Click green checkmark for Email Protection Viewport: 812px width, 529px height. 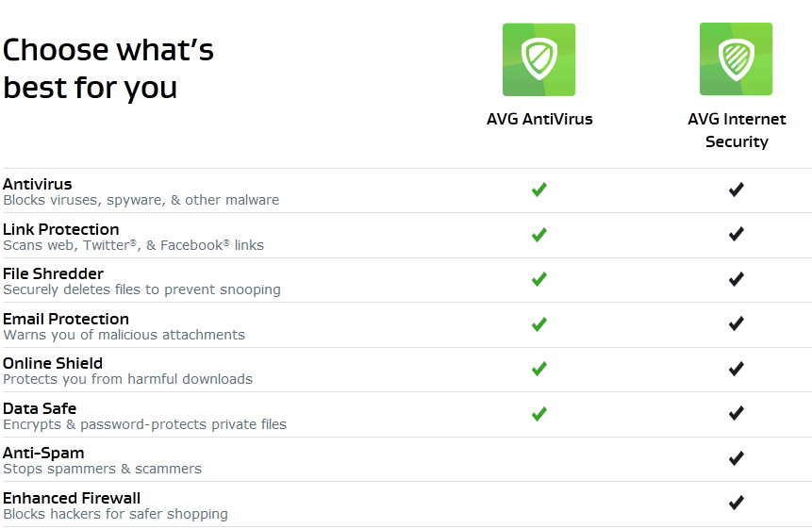pos(539,324)
